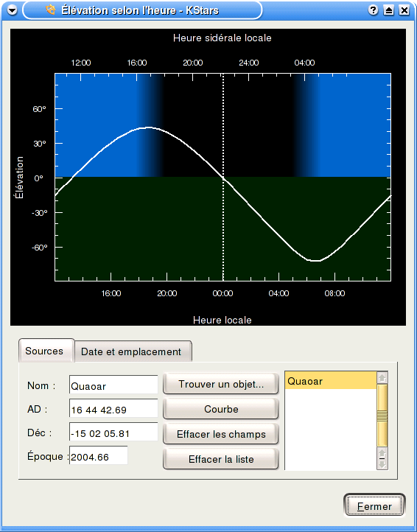417x532 pixels.
Task: Click the list scrollbar top up arrow
Action: [382, 377]
